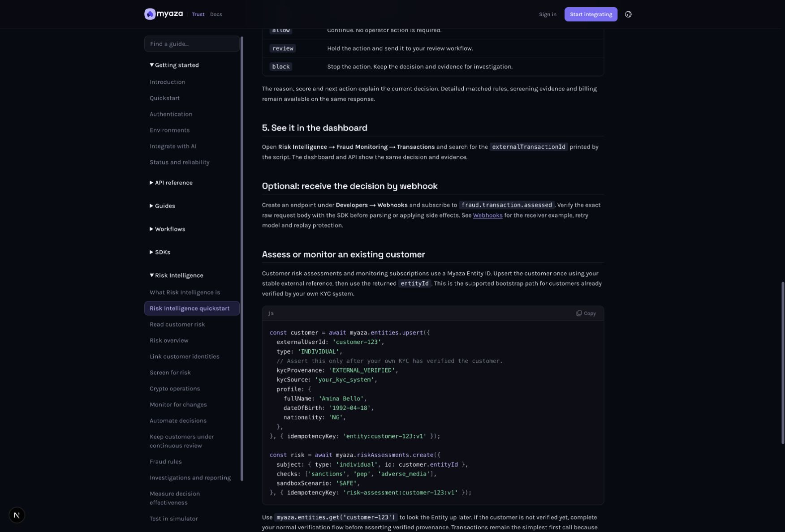Open Crypto operations
Image resolution: width=785 pixels, height=532 pixels.
pyautogui.click(x=175, y=389)
